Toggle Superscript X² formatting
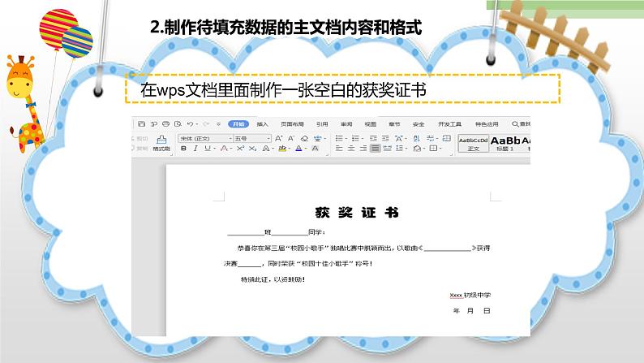 tap(240, 149)
